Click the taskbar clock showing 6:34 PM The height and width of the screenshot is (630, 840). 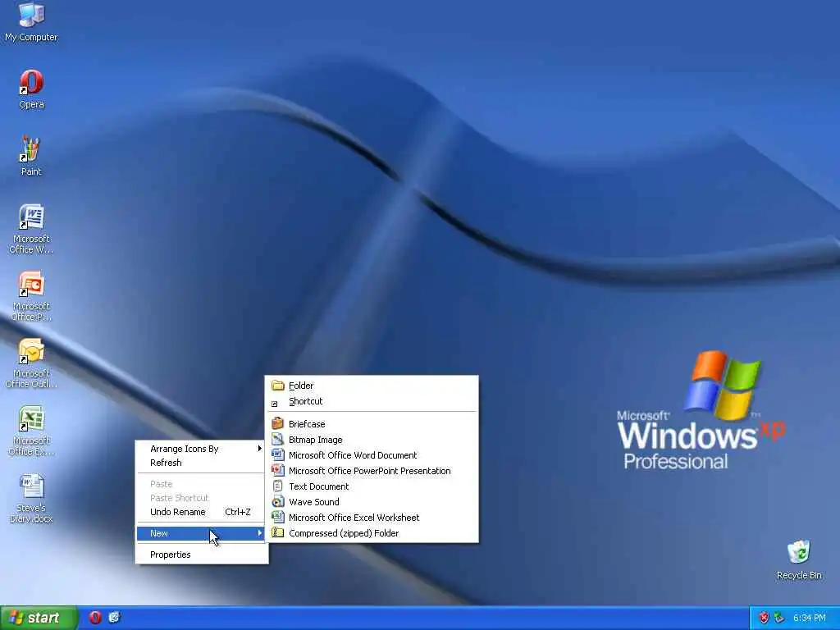coord(810,619)
